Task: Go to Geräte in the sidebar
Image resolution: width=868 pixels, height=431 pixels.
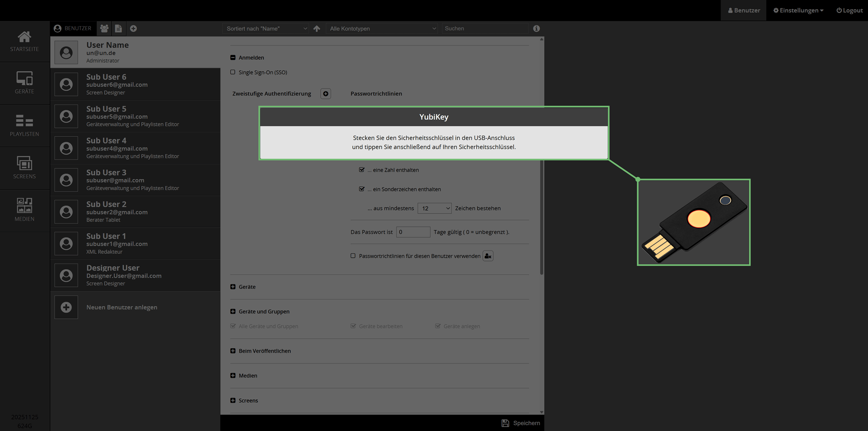Action: [x=24, y=83]
